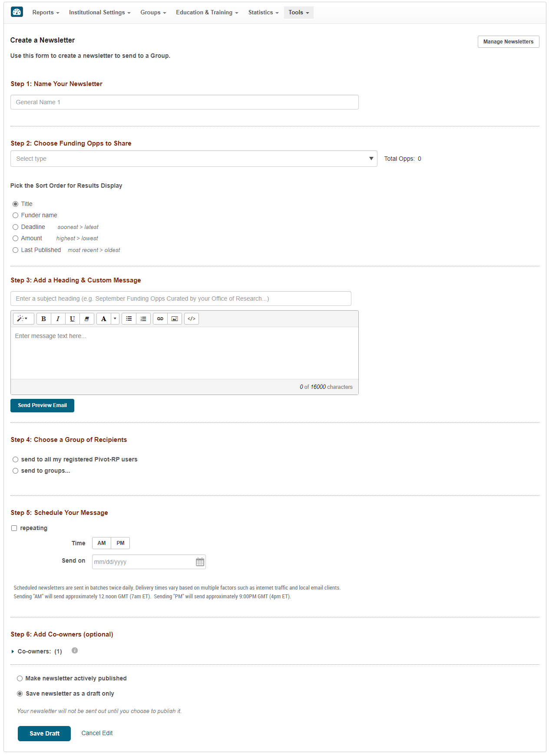Click the Send Preview Email button
The width and height of the screenshot is (549, 756).
[42, 405]
